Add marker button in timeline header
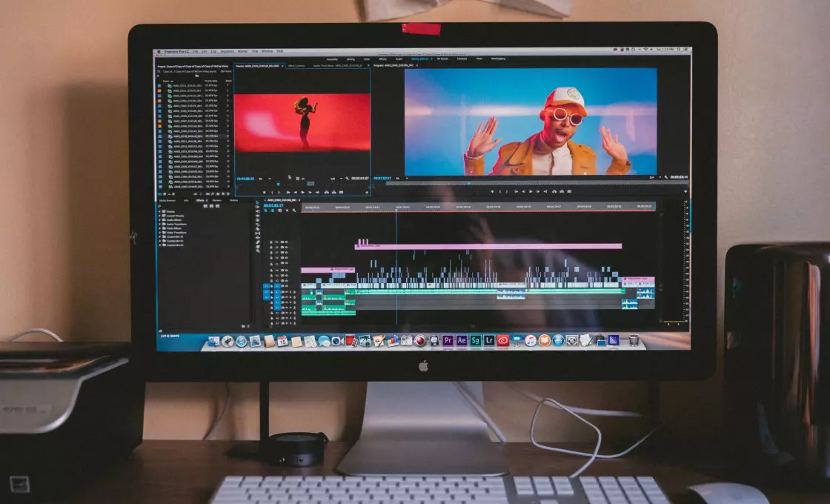The height and width of the screenshot is (504, 830). (287, 210)
